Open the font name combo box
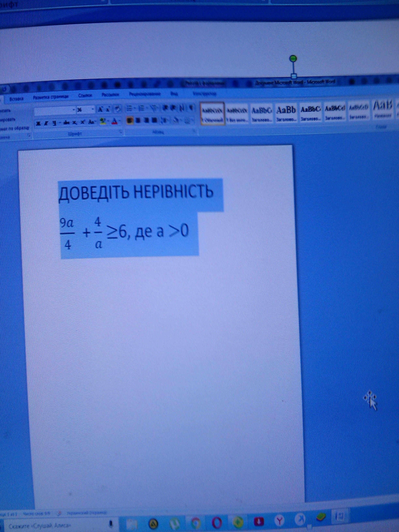The width and height of the screenshot is (399, 532). tap(55, 111)
